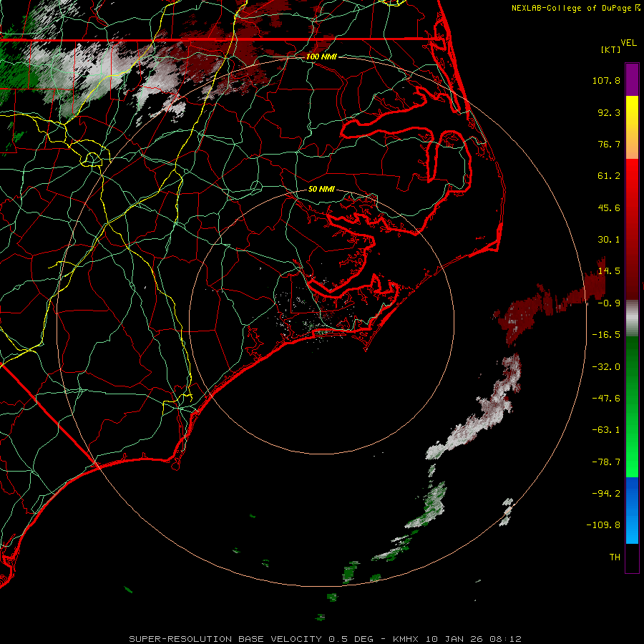Click the -94.2 legend value
644x644 pixels.
pyautogui.click(x=606, y=494)
